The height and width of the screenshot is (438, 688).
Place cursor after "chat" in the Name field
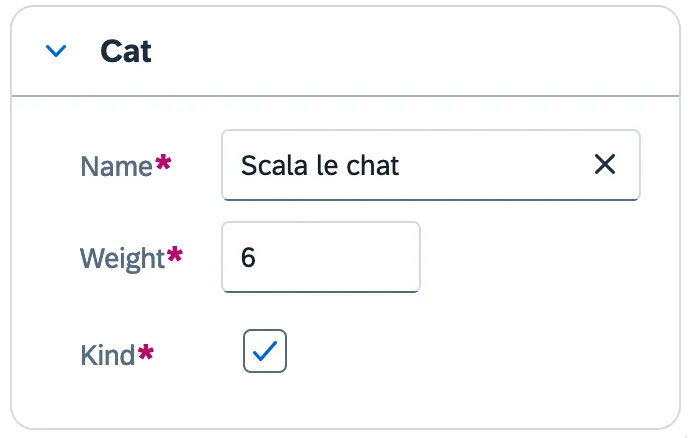[x=402, y=165]
